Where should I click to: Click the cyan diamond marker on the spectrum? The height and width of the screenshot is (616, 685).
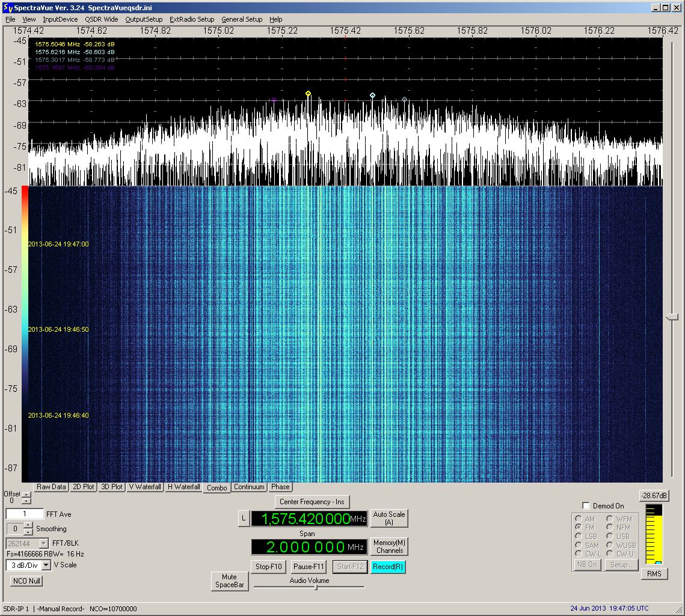coord(372,95)
